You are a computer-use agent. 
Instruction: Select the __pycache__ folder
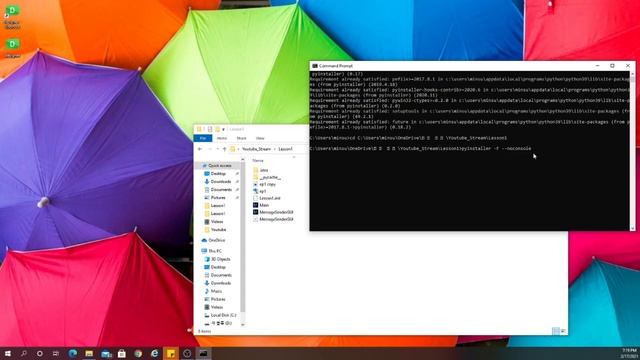point(269,177)
